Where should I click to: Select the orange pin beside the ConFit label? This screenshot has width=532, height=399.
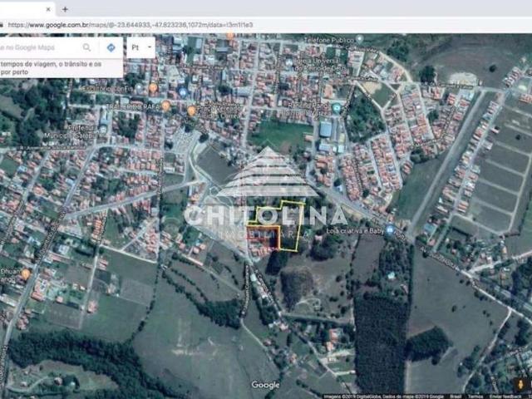point(153,88)
